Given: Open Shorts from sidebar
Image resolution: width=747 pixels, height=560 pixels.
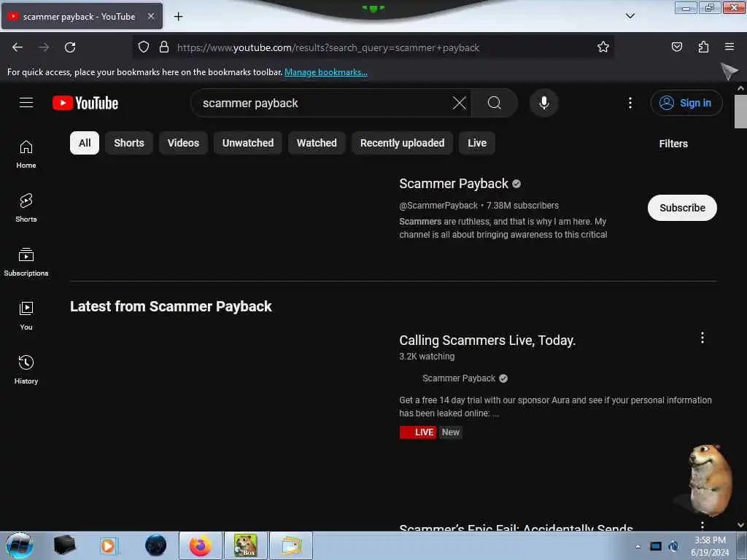Looking at the screenshot, I should (26, 208).
